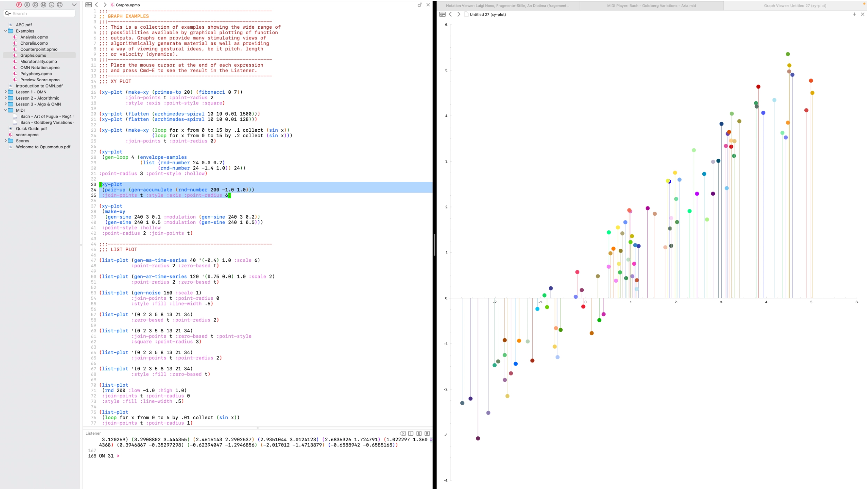The image size is (868, 489).
Task: Collapse the Examples folder
Action: pyautogui.click(x=6, y=31)
